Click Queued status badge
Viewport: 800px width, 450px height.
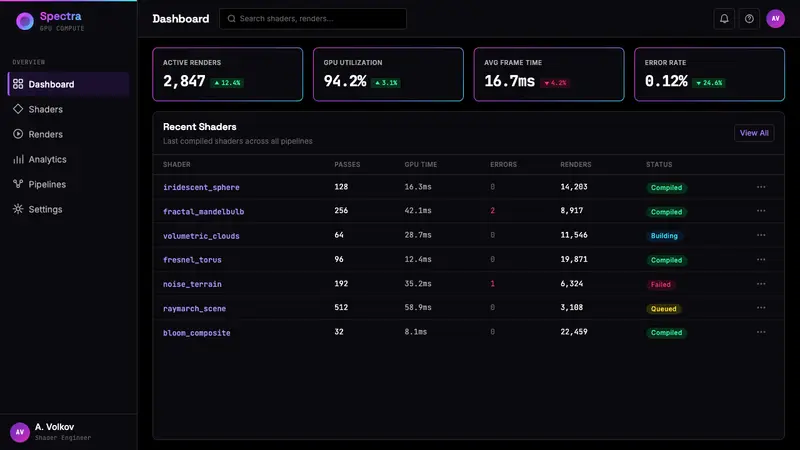[663, 309]
